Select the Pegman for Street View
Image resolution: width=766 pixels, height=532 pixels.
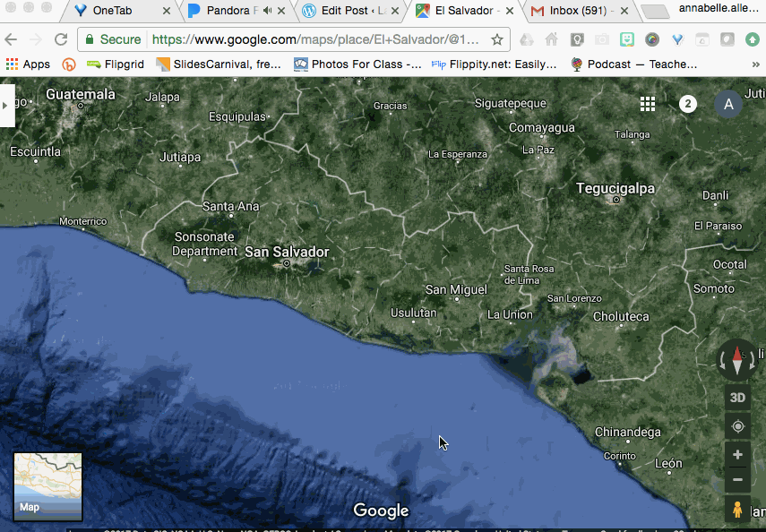[736, 509]
